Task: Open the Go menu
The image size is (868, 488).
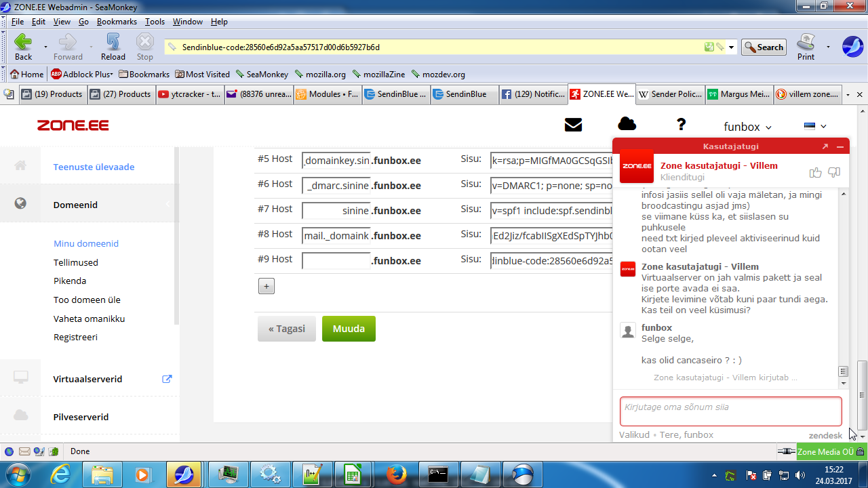Action: [x=83, y=22]
